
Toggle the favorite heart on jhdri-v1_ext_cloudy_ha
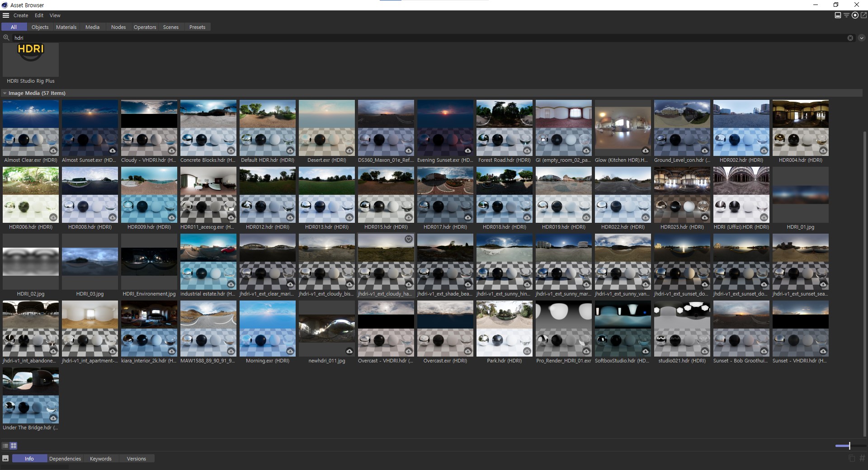pyautogui.click(x=409, y=239)
